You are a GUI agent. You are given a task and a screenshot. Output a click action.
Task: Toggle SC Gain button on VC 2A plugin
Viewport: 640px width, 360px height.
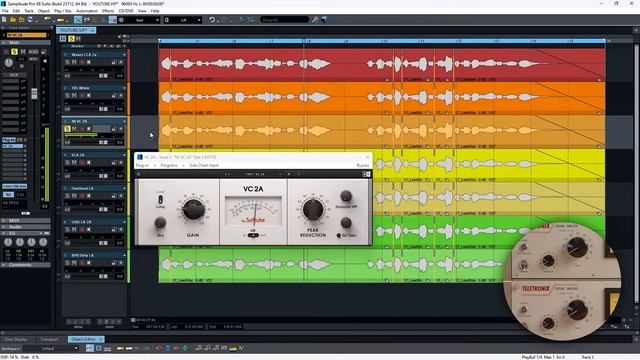[x=338, y=236]
